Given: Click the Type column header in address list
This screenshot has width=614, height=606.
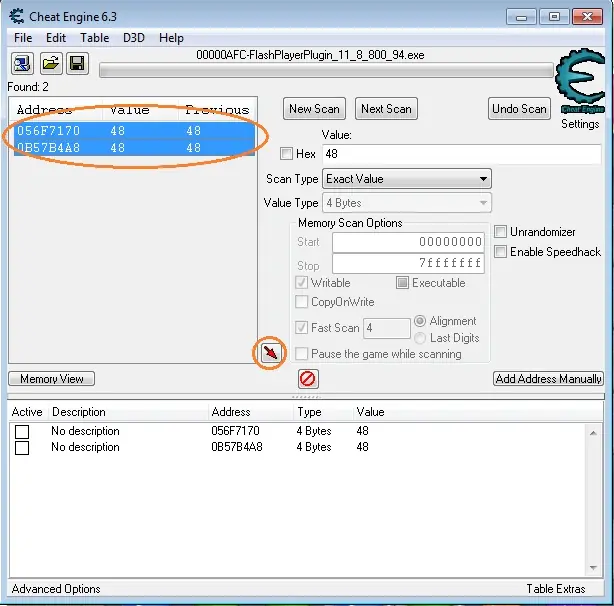Looking at the screenshot, I should [x=309, y=412].
